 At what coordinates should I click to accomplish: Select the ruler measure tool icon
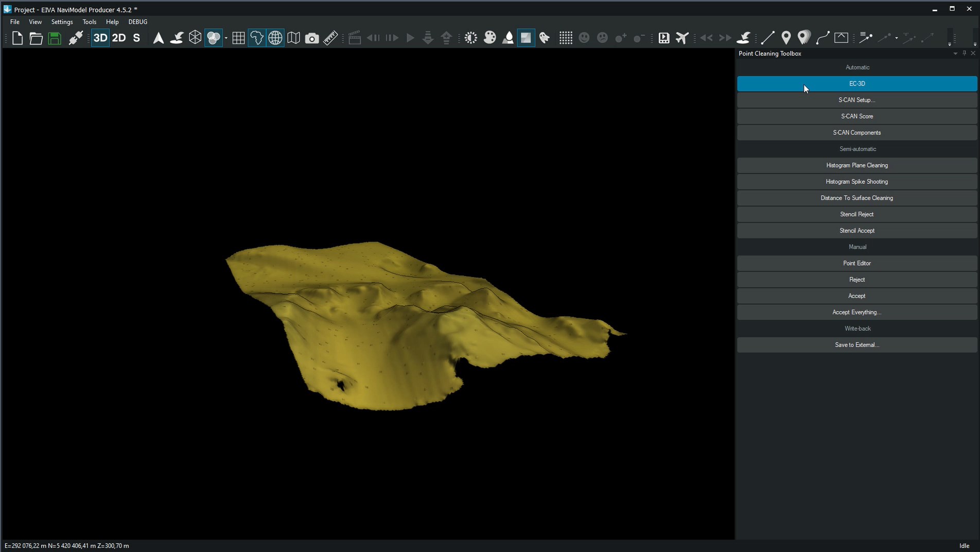330,38
